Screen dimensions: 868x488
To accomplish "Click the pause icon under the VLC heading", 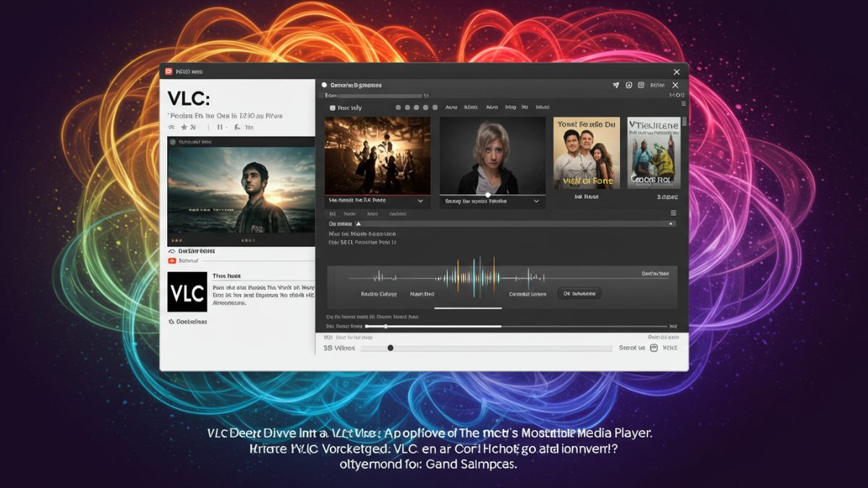I will point(220,127).
